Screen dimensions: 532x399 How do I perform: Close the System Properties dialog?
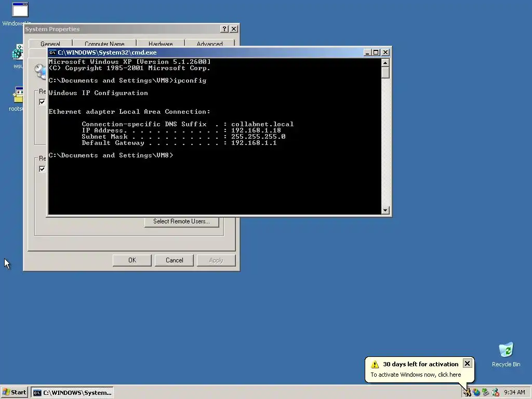point(234,29)
